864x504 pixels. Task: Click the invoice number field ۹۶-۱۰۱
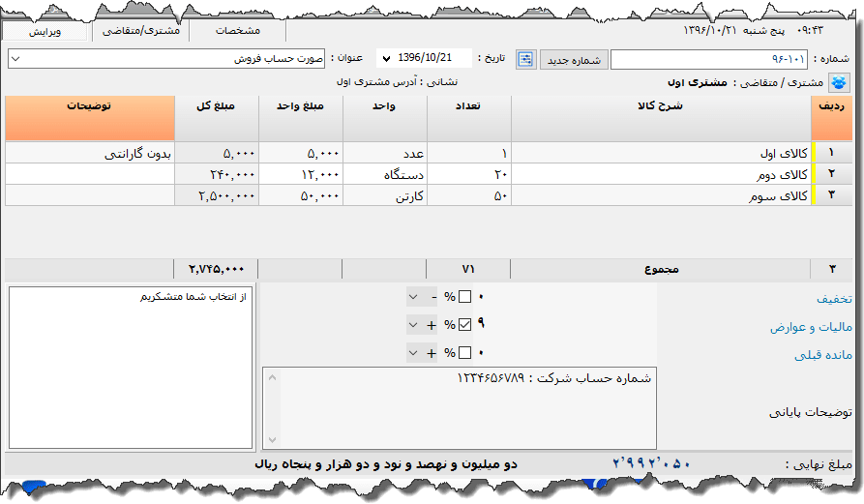(708, 59)
